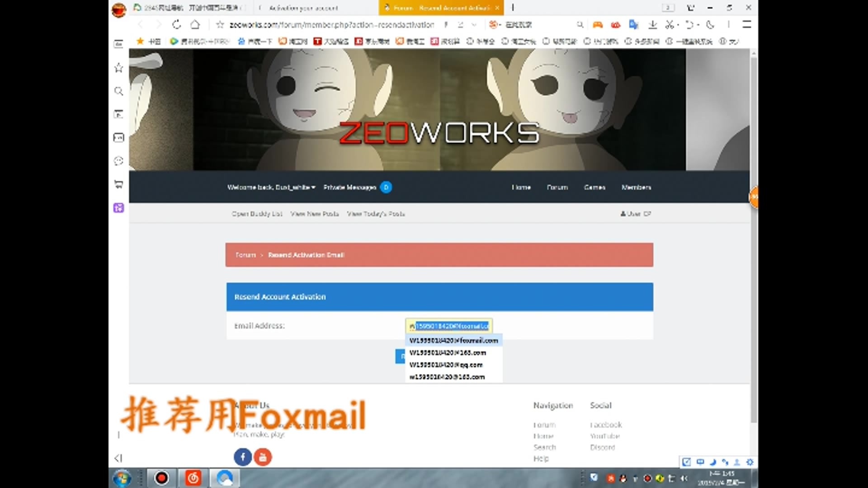Refresh the page with the reload icon

(176, 25)
